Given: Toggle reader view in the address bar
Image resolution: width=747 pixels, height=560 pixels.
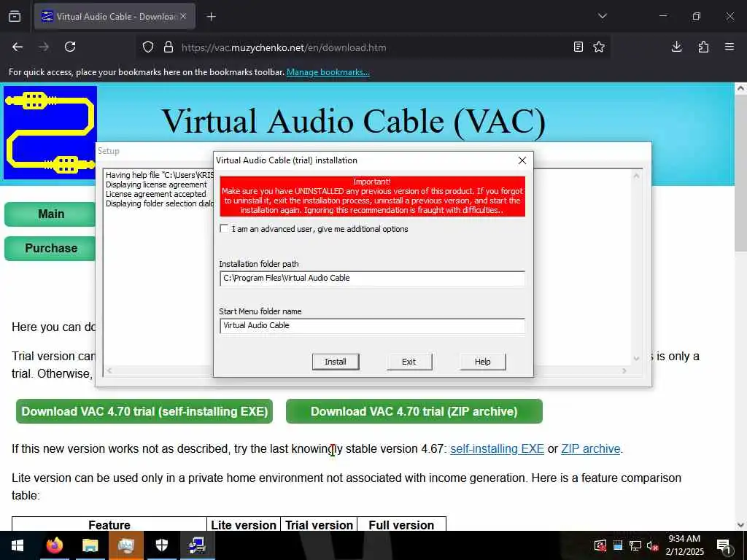Looking at the screenshot, I should pos(578,47).
